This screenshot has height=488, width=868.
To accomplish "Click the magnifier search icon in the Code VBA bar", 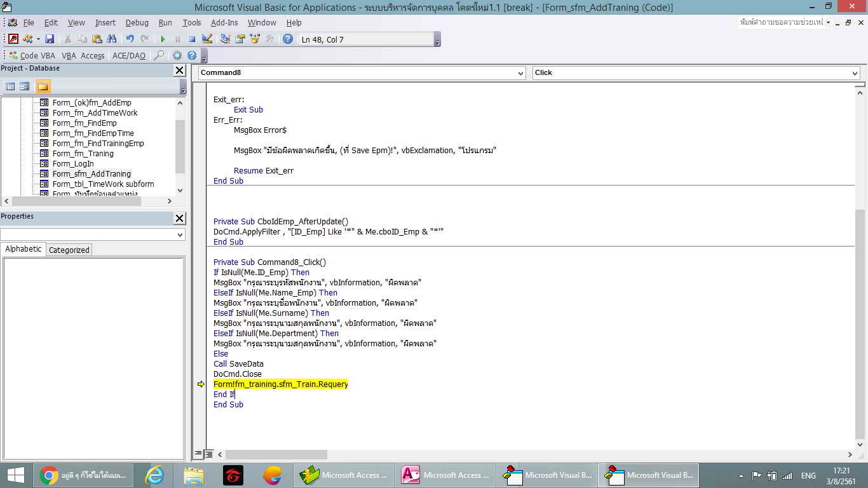I will coord(159,56).
